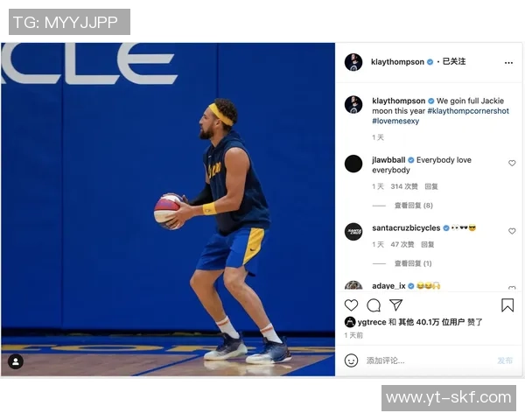
Task: Open emoji picker smiley icon
Action: (x=351, y=360)
